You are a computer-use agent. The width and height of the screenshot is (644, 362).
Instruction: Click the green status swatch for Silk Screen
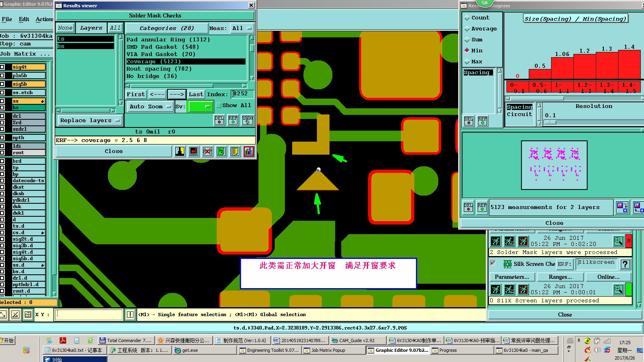[629, 289]
